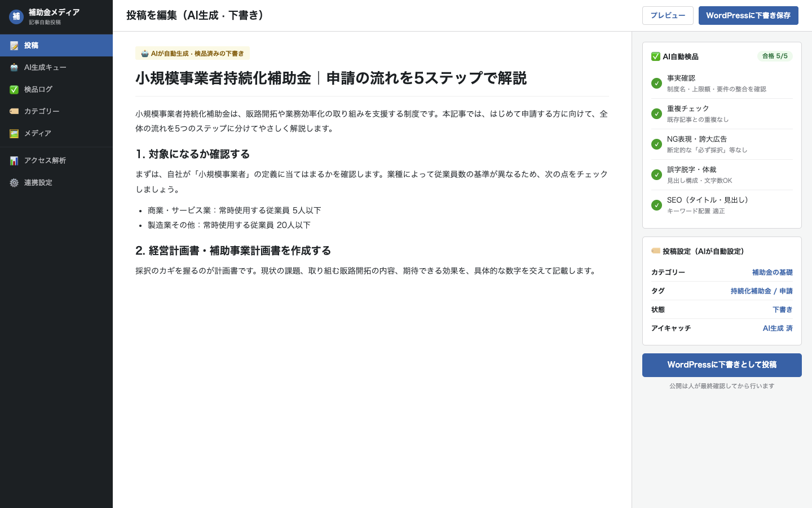Screen dimensions: 812x508
Task: Click the intro paragraph of the article
Action: pos(372,121)
